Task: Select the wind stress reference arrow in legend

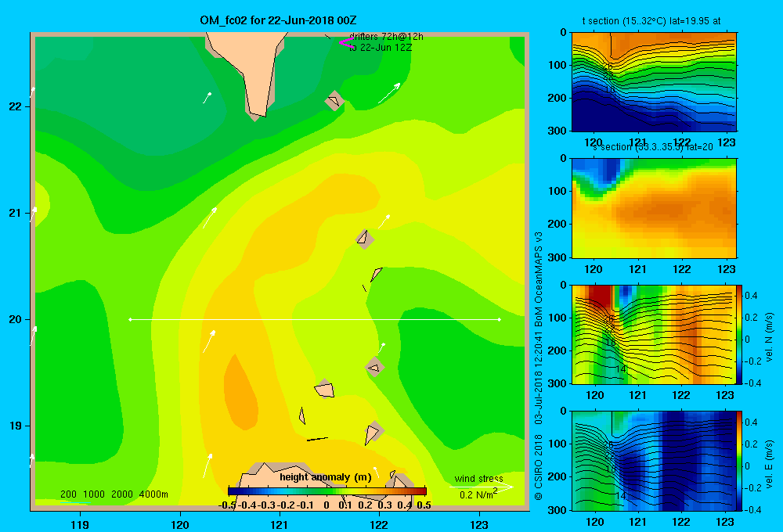Action: coord(482,487)
